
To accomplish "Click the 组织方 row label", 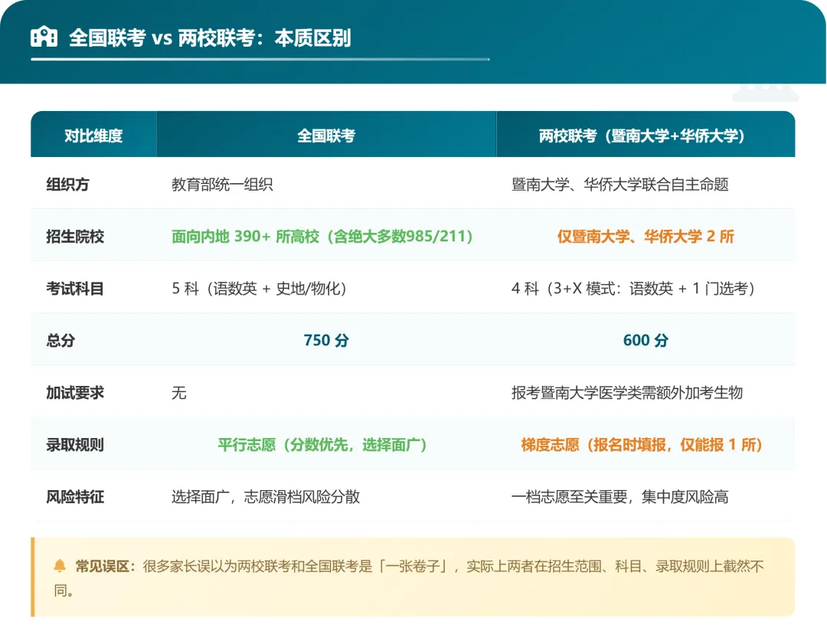I will [x=67, y=185].
